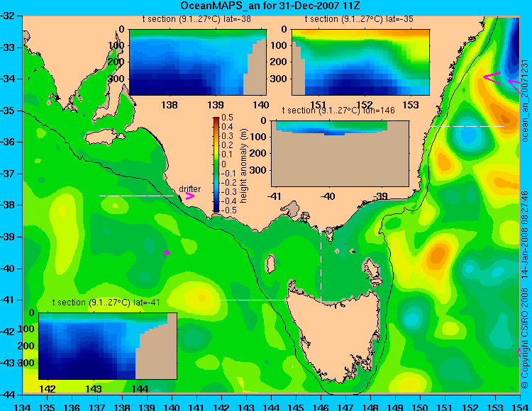Viewport: 532px width, 411px height.
Task: Click the 139 tick label under the lat=-38 inset
Action: (216, 105)
